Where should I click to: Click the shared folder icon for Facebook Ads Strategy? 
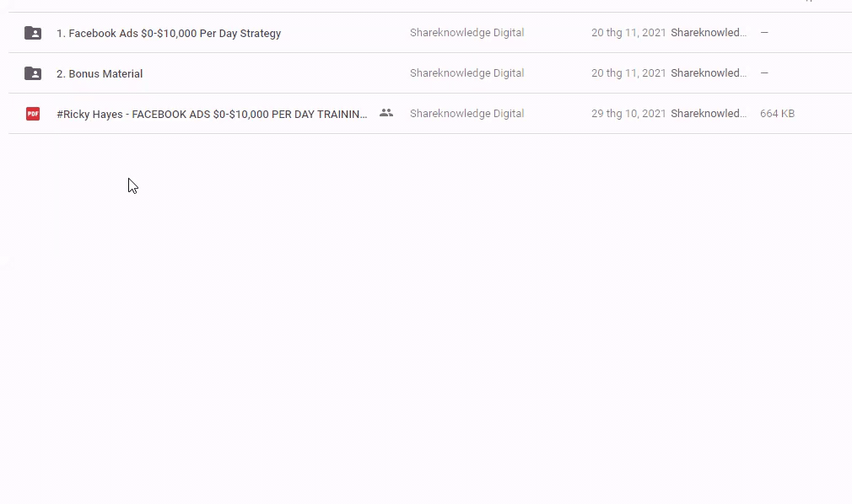point(33,33)
